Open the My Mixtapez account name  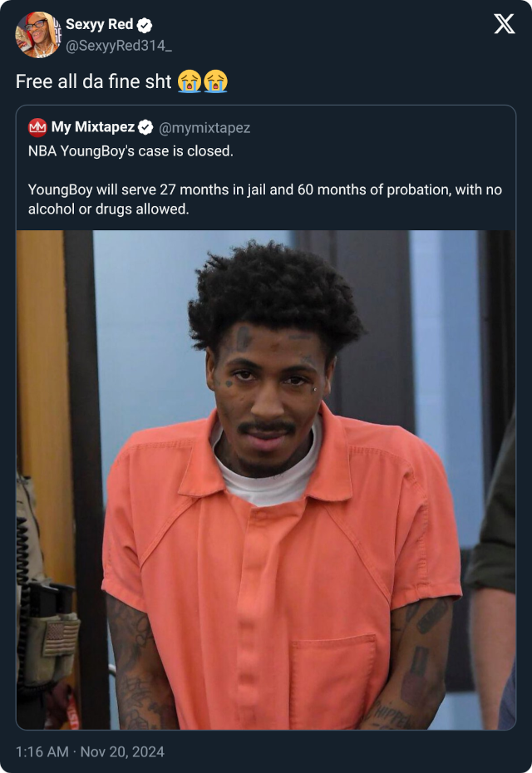coord(93,127)
